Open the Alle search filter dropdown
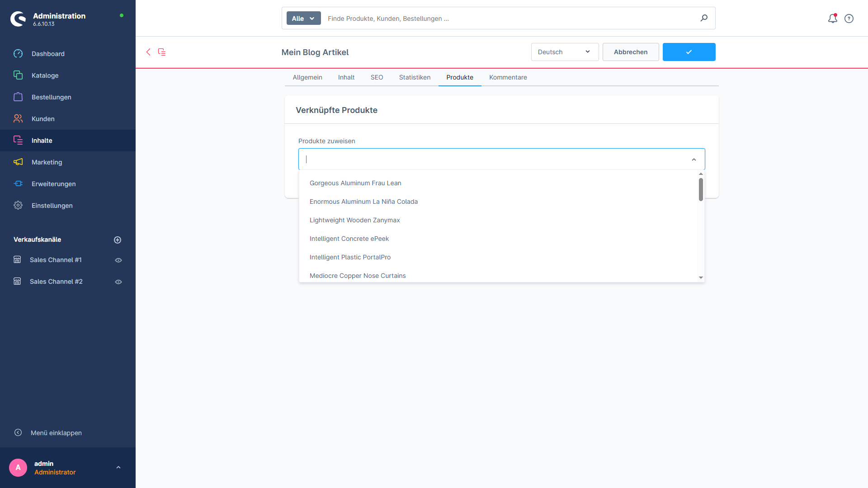This screenshot has width=868, height=488. tap(303, 19)
